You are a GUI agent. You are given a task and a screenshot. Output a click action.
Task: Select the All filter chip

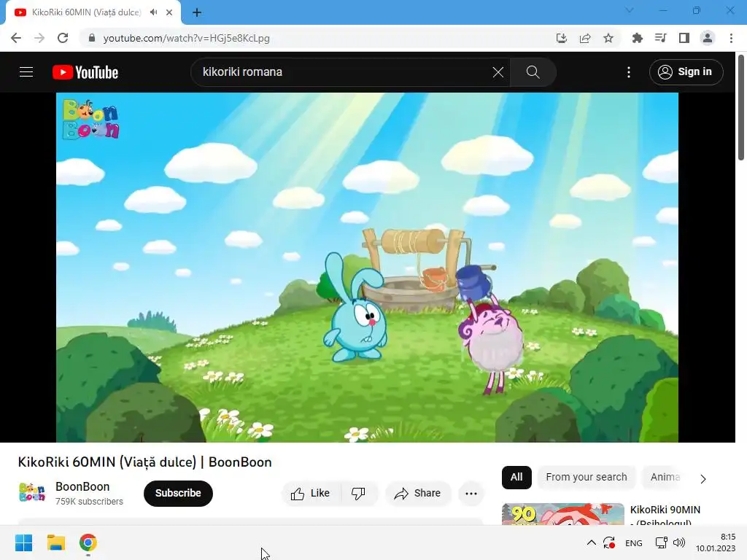[x=516, y=477]
